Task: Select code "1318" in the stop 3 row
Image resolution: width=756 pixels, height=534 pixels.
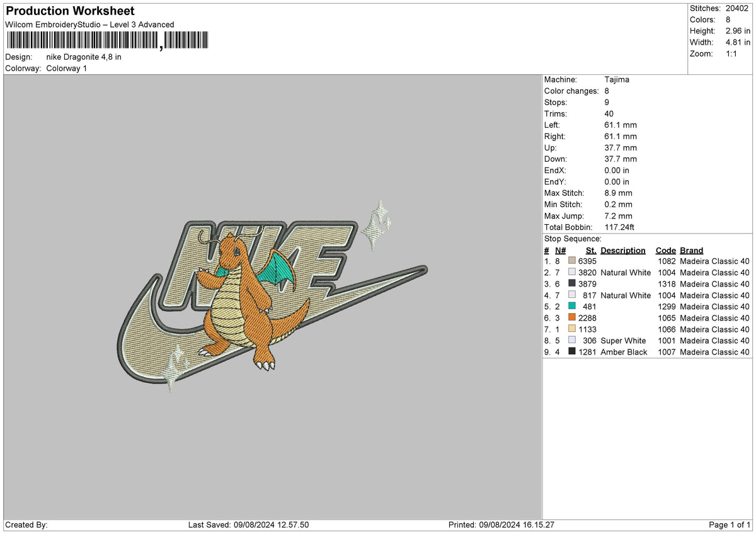Action: point(667,284)
